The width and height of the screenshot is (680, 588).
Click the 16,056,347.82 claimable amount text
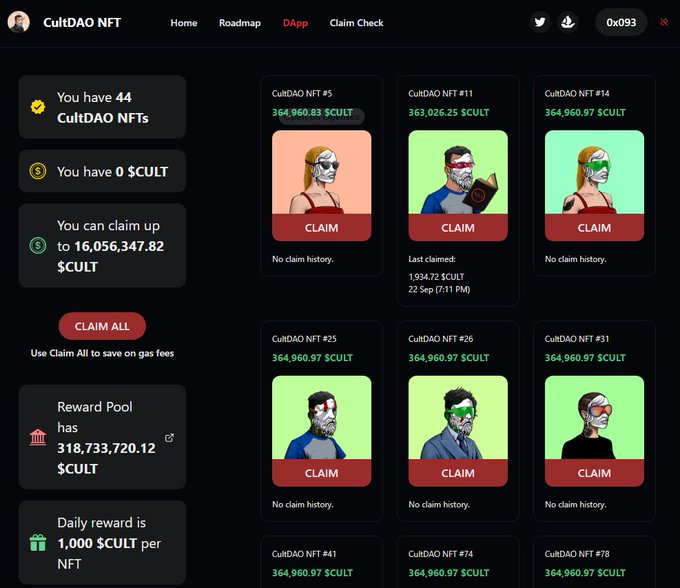coord(119,246)
